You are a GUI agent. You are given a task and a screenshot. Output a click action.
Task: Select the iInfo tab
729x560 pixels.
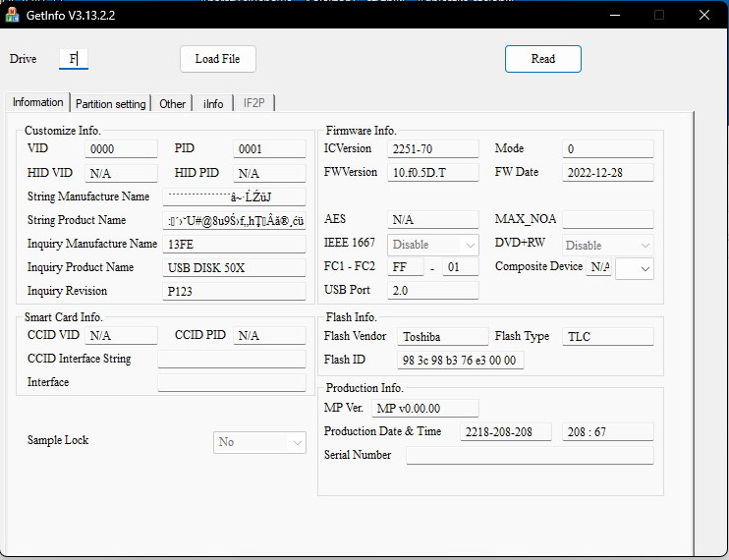213,103
